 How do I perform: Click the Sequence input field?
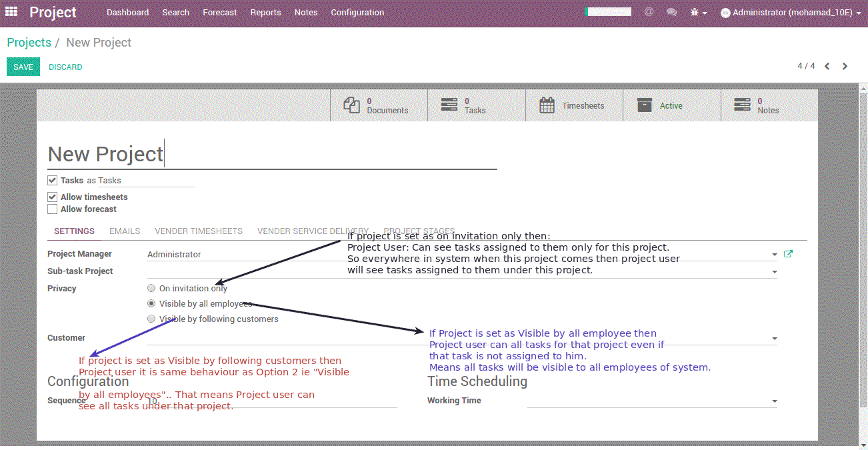click(x=272, y=401)
